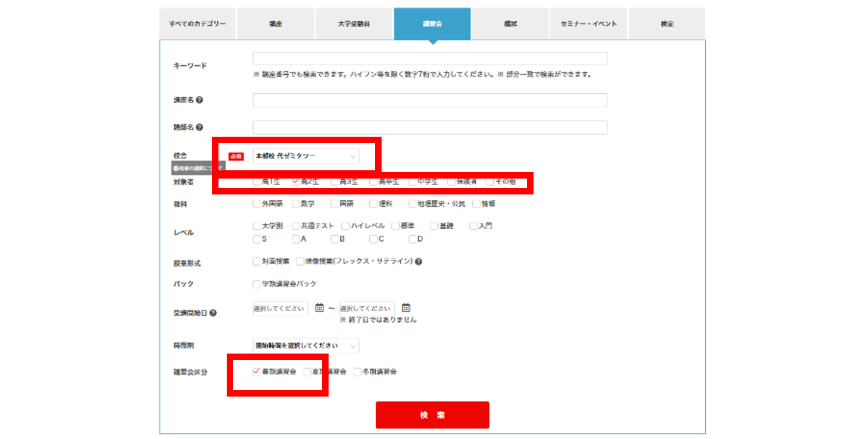Click the gray 校舎 selection help tooltip
868x439 pixels.
tap(198, 169)
